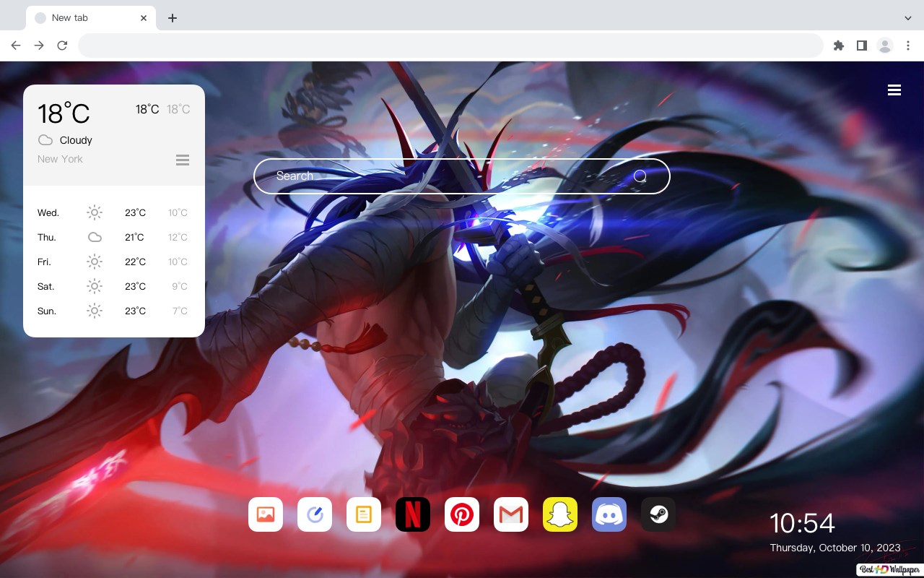Image resolution: width=924 pixels, height=578 pixels.
Task: Click the Fri. forecast day label
Action: point(44,262)
